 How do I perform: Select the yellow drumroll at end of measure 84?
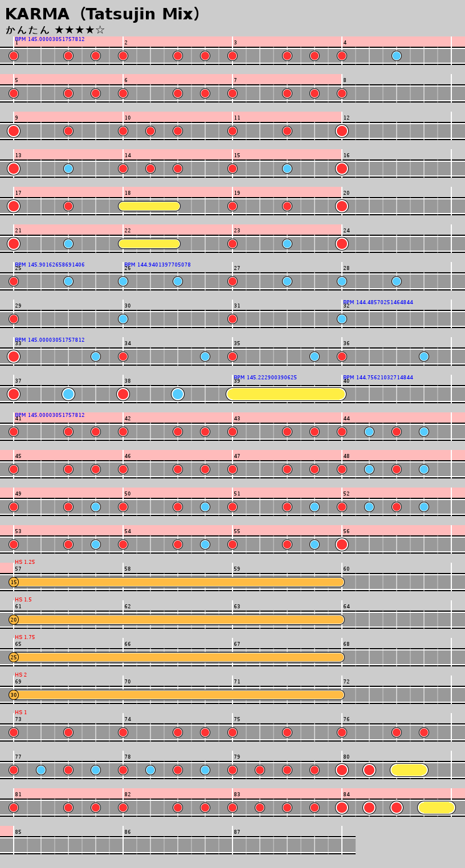pyautogui.click(x=437, y=808)
